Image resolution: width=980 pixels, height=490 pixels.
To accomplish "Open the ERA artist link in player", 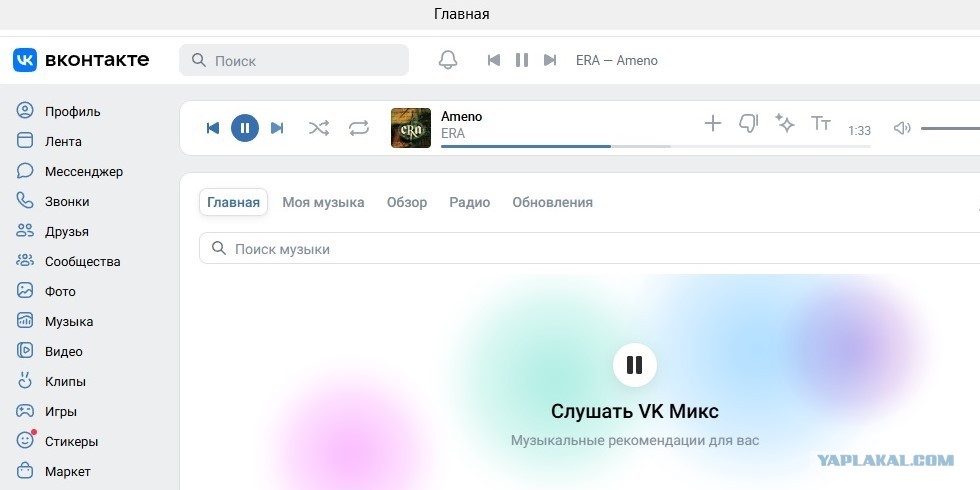I will pyautogui.click(x=453, y=133).
